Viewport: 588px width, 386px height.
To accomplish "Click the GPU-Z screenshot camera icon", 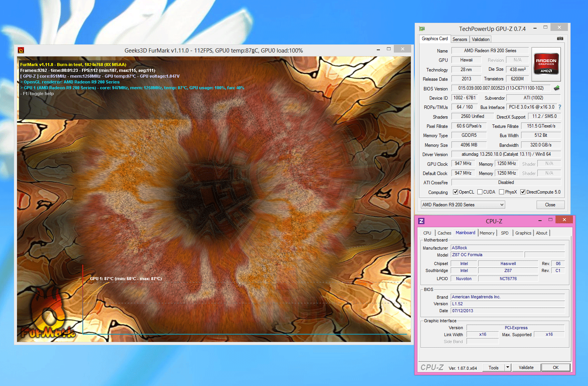I will [x=560, y=39].
